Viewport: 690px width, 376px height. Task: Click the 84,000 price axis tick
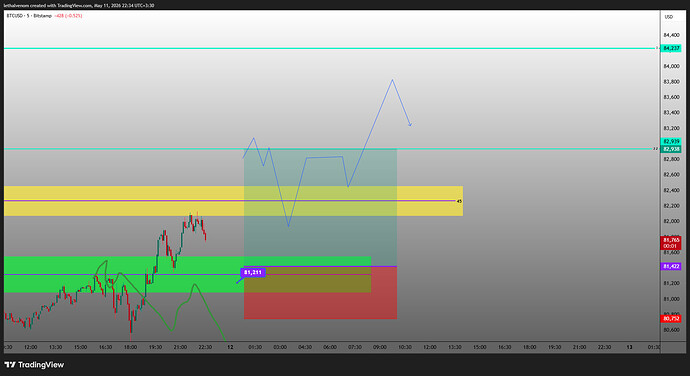click(672, 66)
